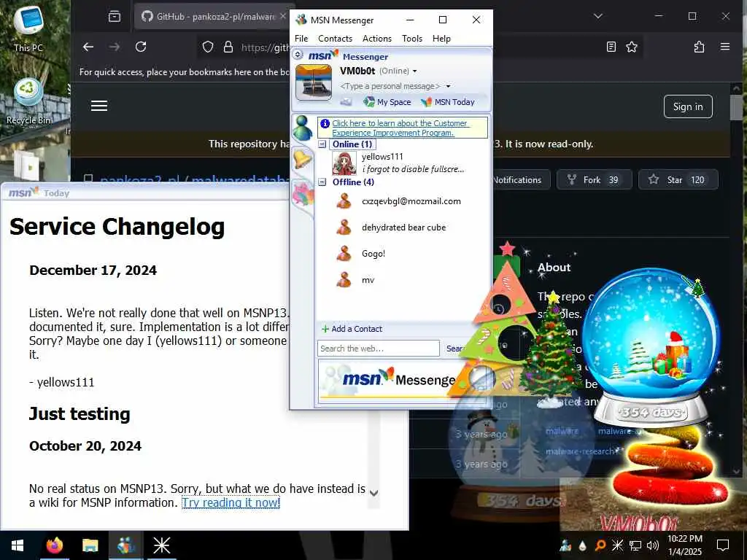This screenshot has width=747, height=560.
Task: Open File Explorer from the taskbar
Action: pos(90,545)
